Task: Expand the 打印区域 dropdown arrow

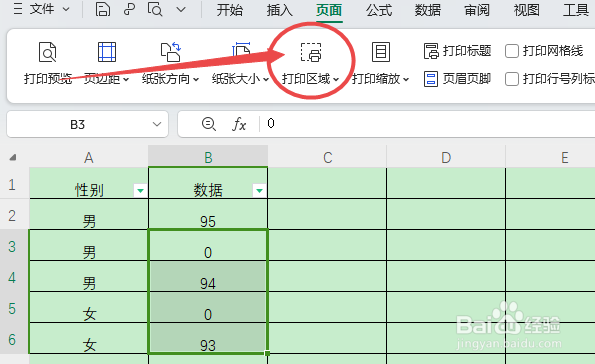Action: 336,80
